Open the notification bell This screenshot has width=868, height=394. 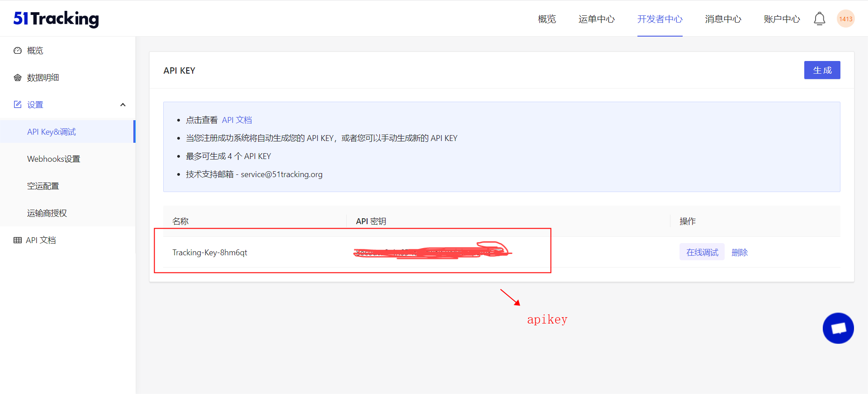point(819,19)
